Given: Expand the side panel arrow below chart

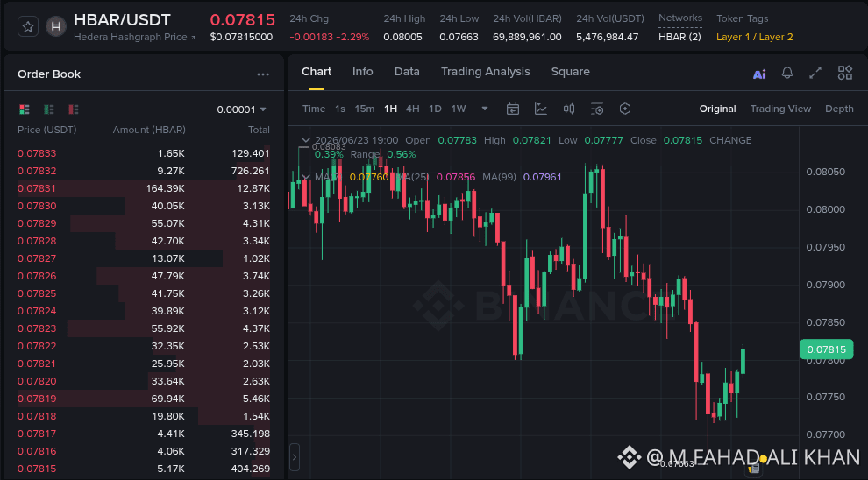Looking at the screenshot, I should [x=295, y=457].
